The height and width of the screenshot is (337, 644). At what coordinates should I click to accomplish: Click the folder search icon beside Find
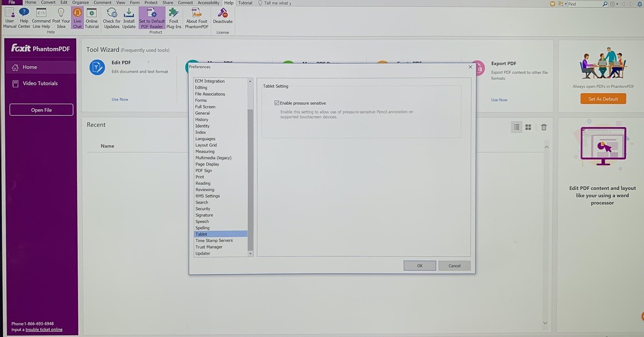pyautogui.click(x=561, y=4)
